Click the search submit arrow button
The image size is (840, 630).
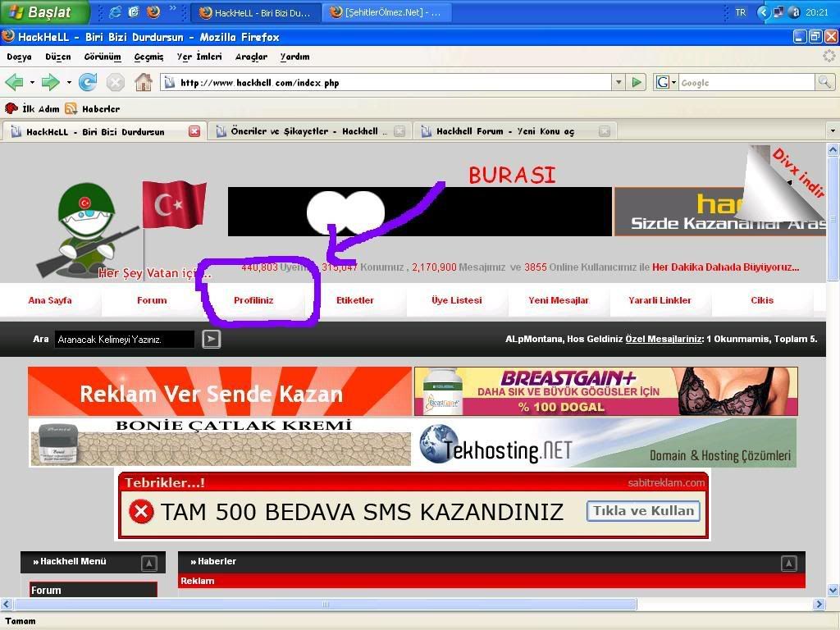coord(211,339)
